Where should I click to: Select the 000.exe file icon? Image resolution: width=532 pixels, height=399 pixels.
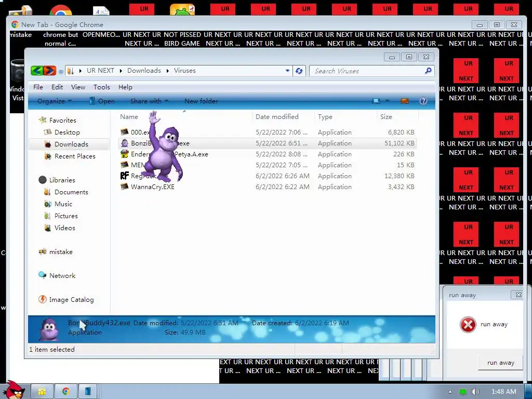point(125,132)
